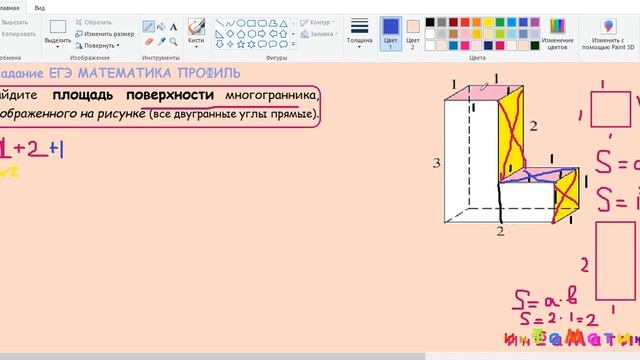The image size is (640, 360).
Task: Choose the down arrow shape
Action: (220, 44)
